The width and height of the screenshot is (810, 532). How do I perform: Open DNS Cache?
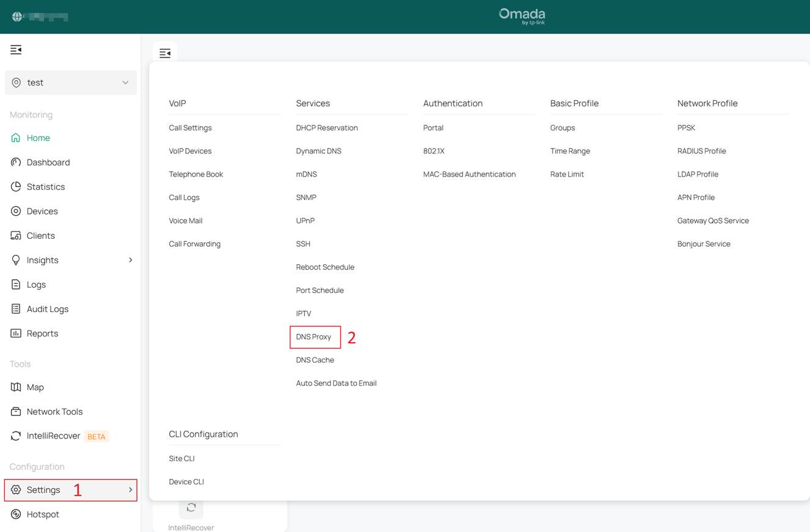[315, 360]
